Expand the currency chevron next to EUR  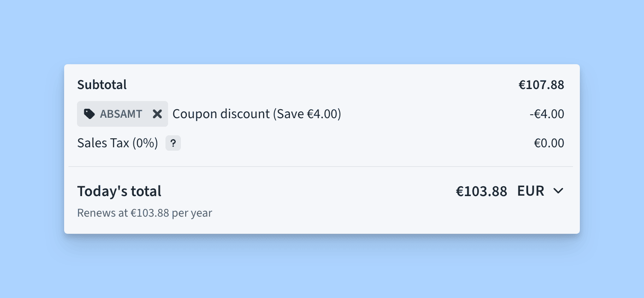(558, 191)
